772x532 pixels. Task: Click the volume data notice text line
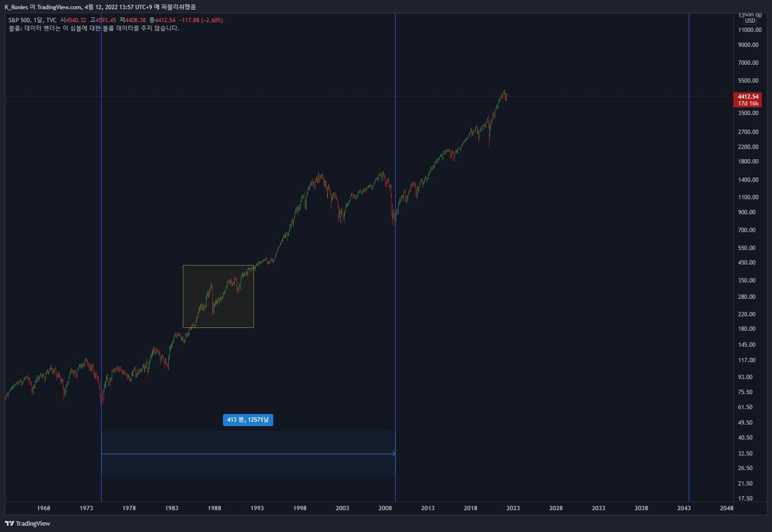click(94, 29)
